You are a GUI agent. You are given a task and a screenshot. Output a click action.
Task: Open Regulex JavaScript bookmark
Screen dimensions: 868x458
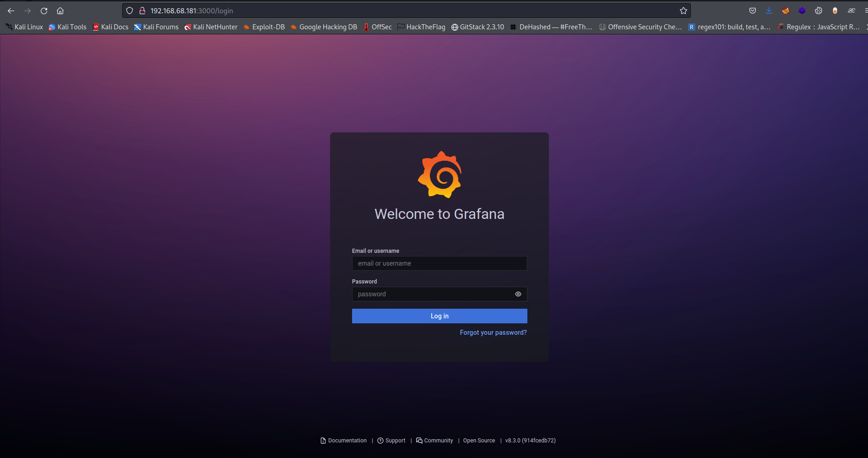(x=819, y=27)
